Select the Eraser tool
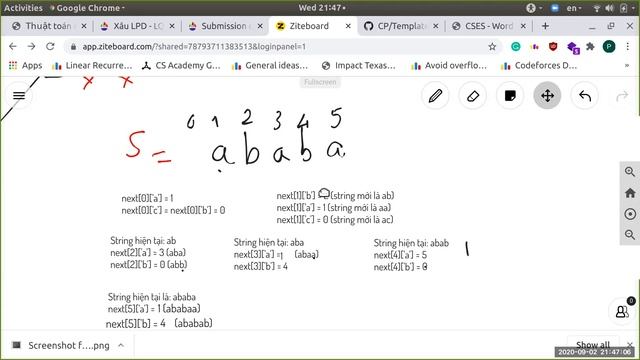Image resolution: width=640 pixels, height=360 pixels. (x=473, y=96)
